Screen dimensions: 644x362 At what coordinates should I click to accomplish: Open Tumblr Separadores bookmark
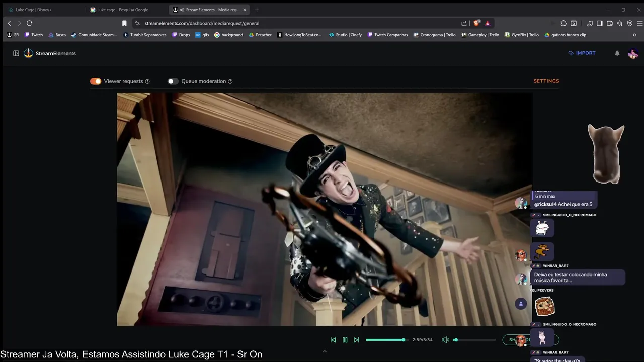[144, 35]
